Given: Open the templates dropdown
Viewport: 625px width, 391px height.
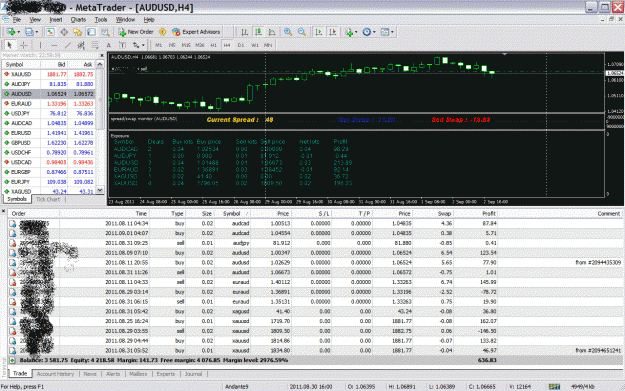Looking at the screenshot, I should 392,32.
